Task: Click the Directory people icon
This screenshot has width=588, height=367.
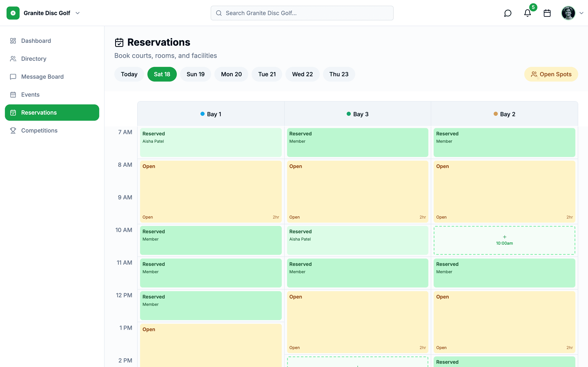Action: 13,59
